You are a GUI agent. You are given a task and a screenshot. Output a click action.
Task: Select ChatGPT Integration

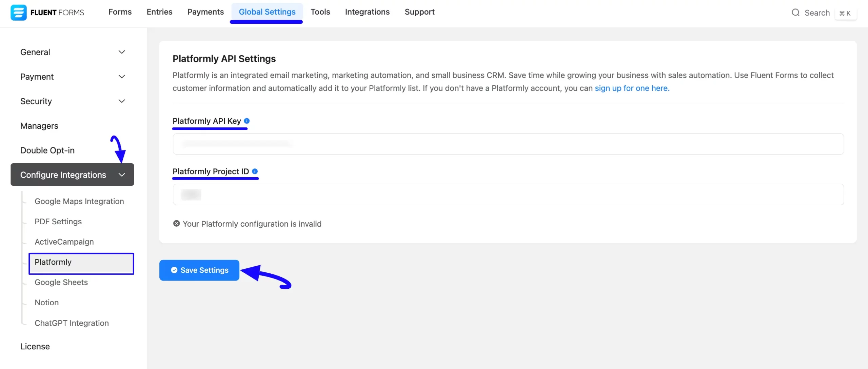pos(72,323)
